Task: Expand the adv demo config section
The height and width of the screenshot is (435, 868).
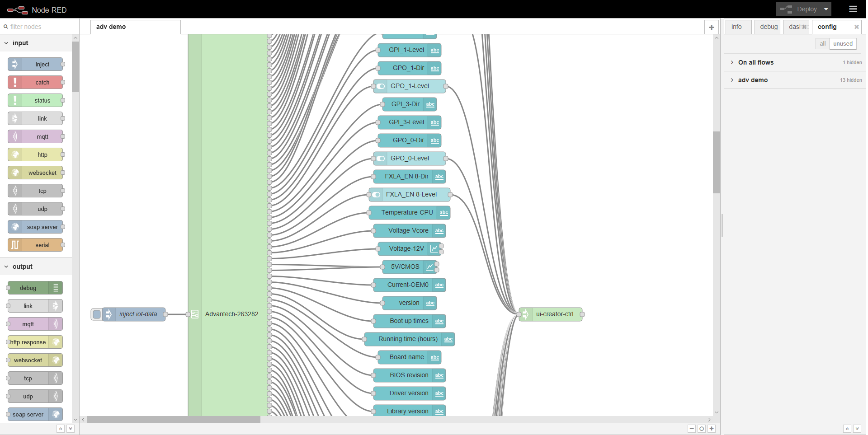Action: click(753, 80)
